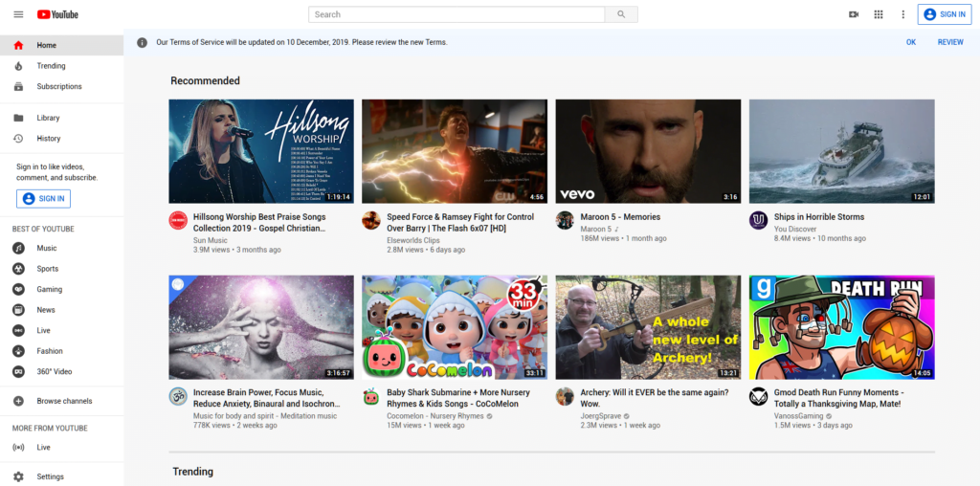
Task: Open News in Best of YouTube
Action: [x=61, y=310]
